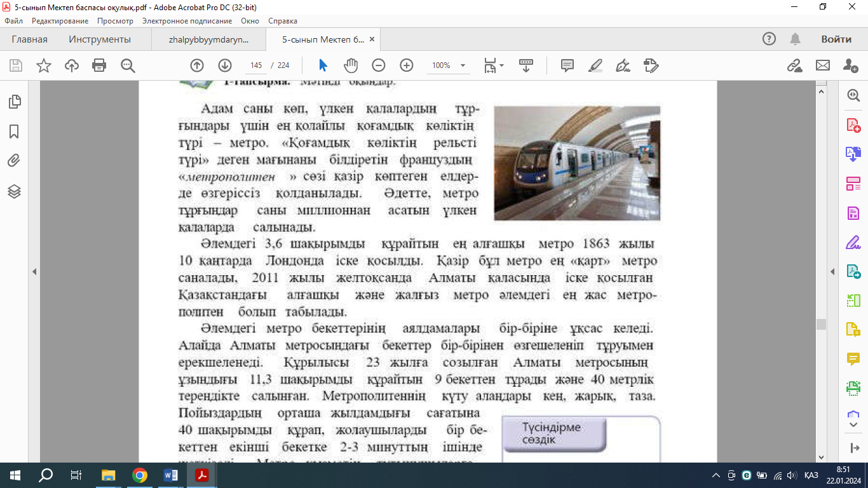This screenshot has width=868, height=488.
Task: Open the Редактирование menu
Action: pyautogui.click(x=60, y=21)
